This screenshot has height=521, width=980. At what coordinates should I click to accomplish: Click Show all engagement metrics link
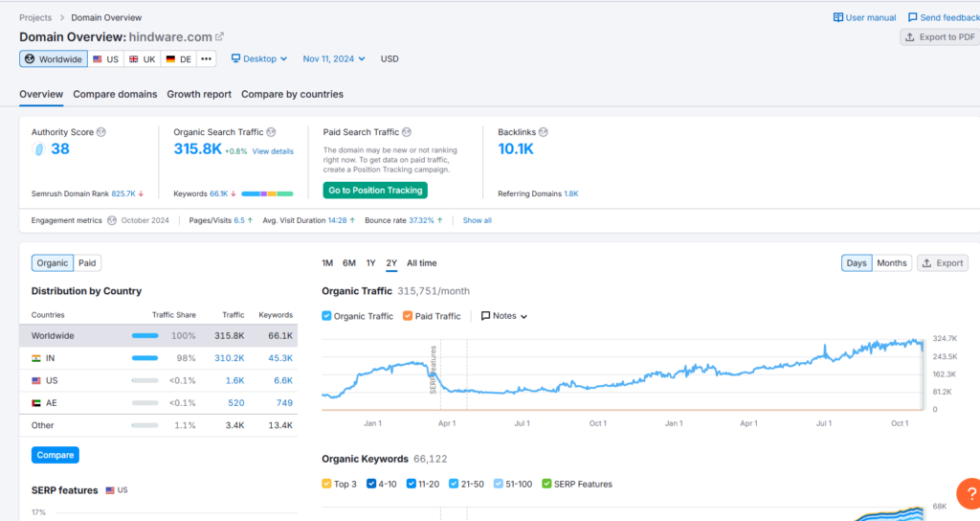[477, 220]
